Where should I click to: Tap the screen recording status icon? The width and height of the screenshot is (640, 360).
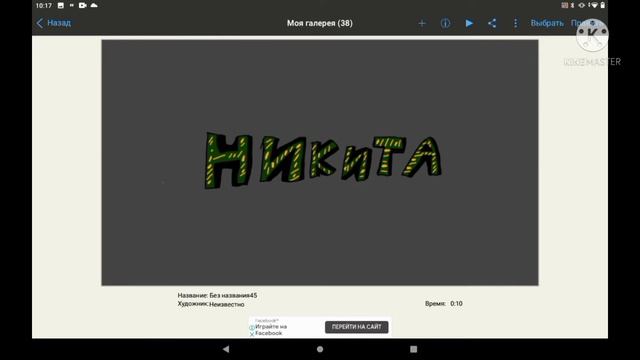click(82, 5)
